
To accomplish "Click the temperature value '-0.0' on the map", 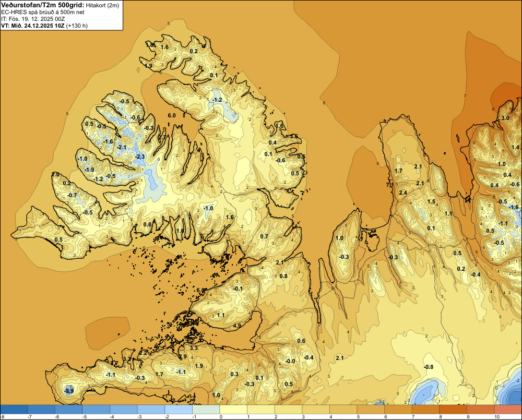I will (290, 362).
